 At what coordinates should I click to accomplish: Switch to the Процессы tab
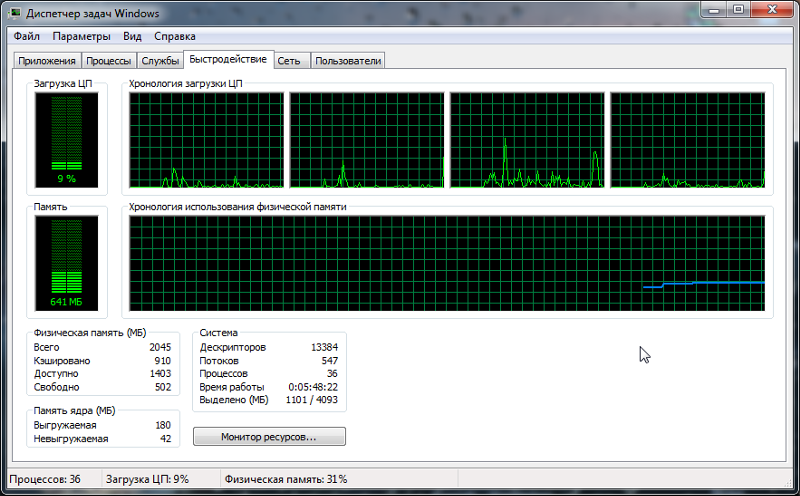pos(109,61)
